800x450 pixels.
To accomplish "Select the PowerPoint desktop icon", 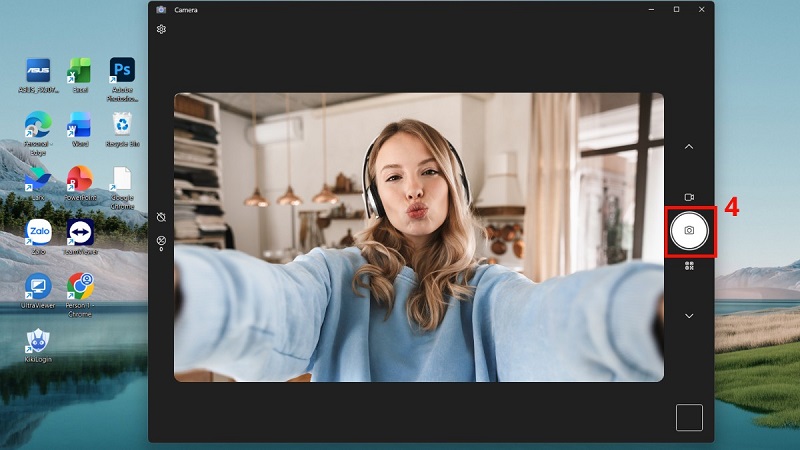I will [x=80, y=179].
